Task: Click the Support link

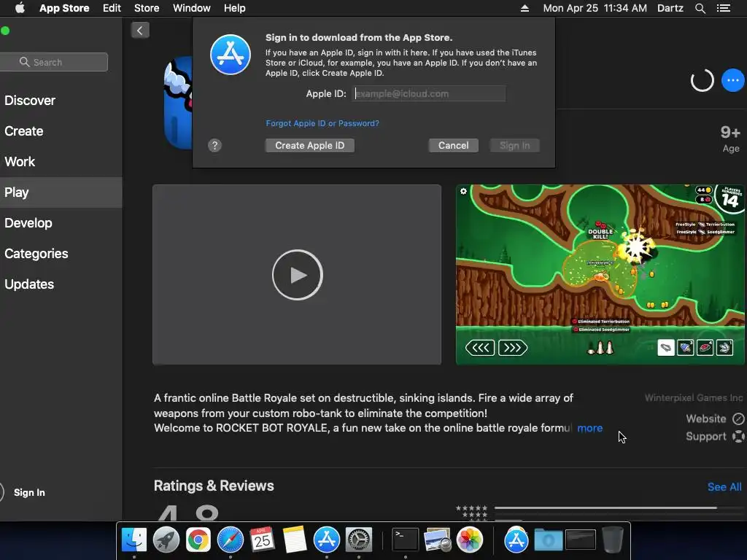Action: pos(706,437)
